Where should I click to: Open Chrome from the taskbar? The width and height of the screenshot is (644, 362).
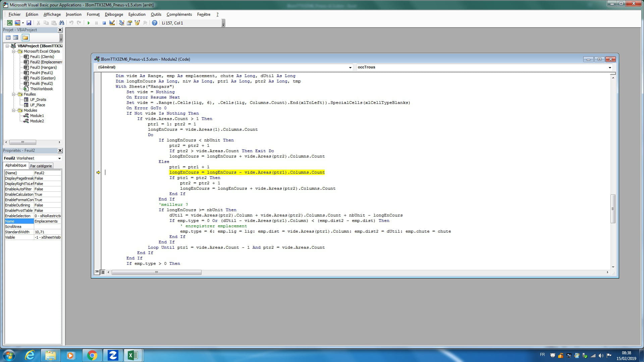(x=92, y=355)
